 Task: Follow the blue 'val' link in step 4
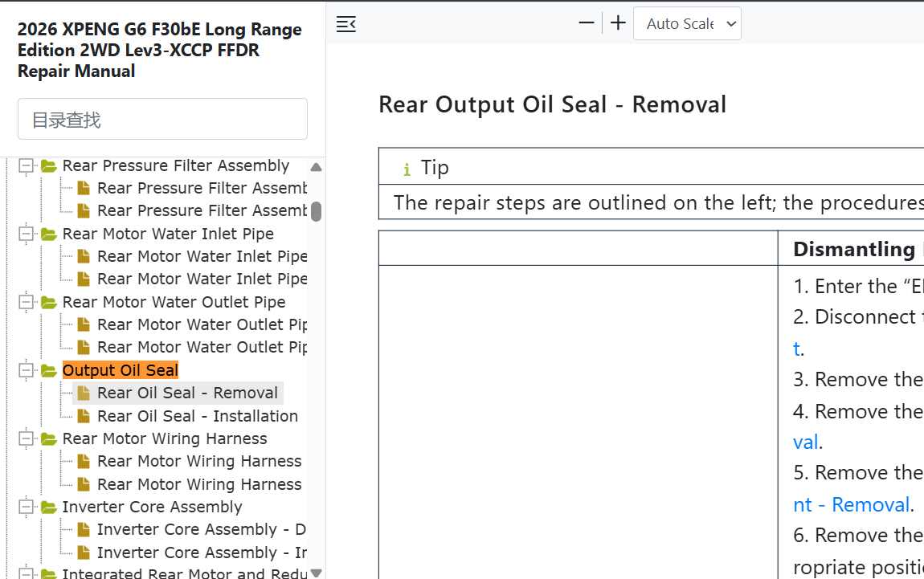806,442
